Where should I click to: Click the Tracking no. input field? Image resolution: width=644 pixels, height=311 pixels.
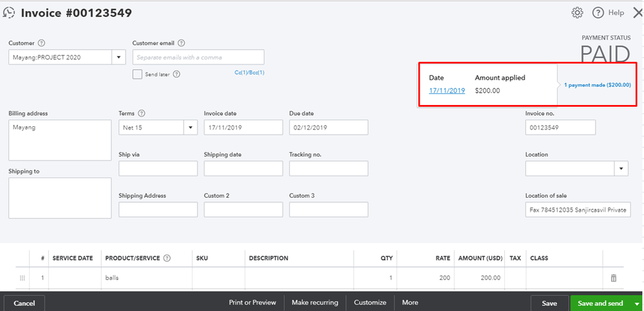tap(329, 168)
